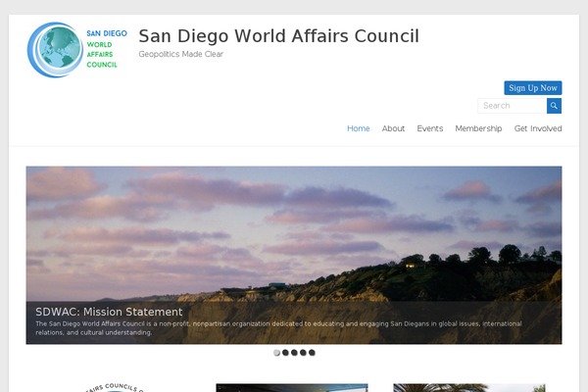Click the mission statement description text
Viewport: 588px width, 392px height.
click(x=278, y=328)
